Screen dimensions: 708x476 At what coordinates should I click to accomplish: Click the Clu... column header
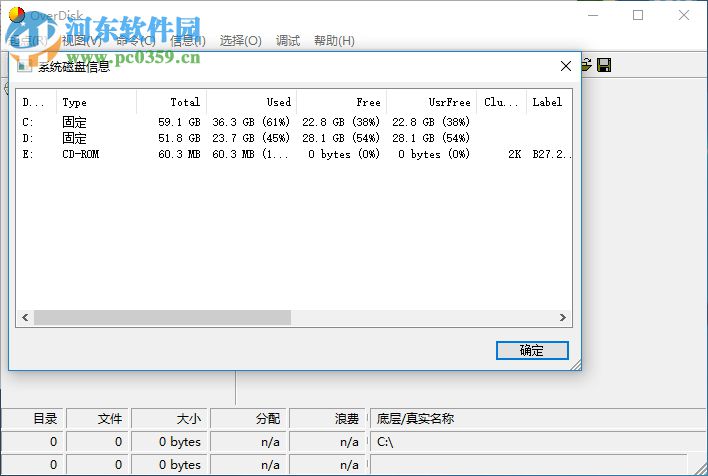click(x=501, y=102)
